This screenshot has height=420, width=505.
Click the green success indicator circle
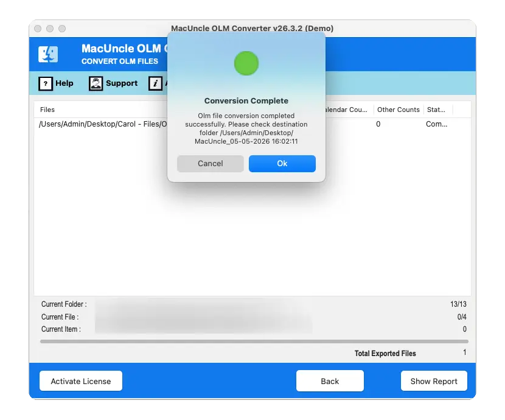(x=246, y=63)
